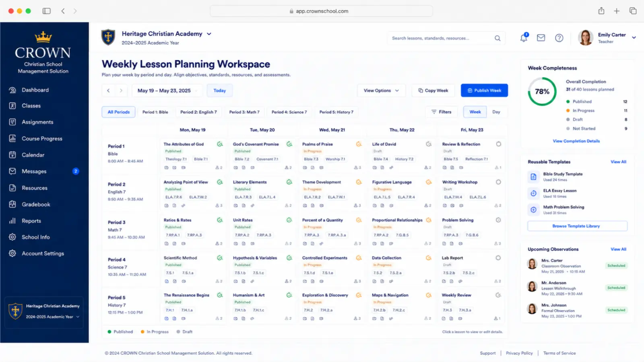Expand Heritage Christian Academy school dropdown
The height and width of the screenshot is (362, 644).
pyautogui.click(x=209, y=34)
